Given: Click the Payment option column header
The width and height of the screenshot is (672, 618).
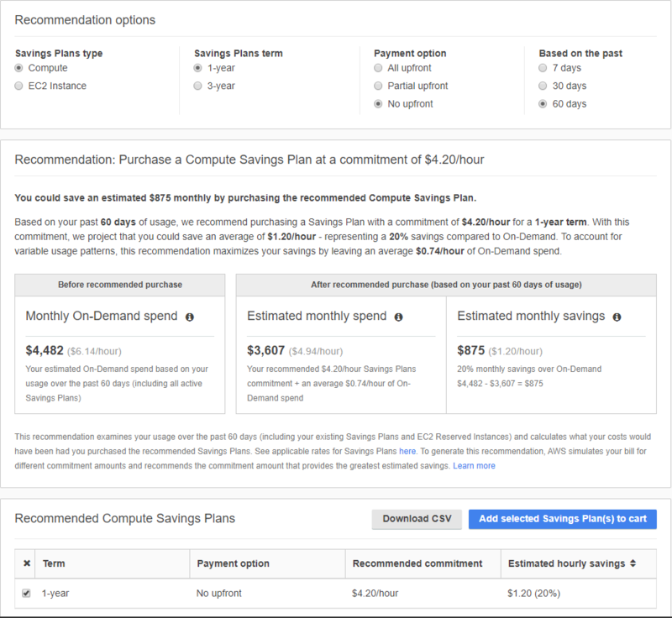Looking at the screenshot, I should (234, 563).
